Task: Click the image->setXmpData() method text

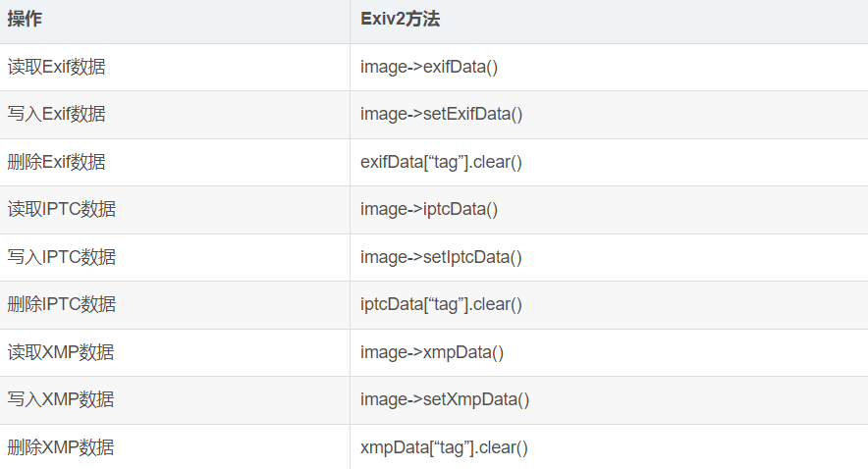Action: point(445,399)
